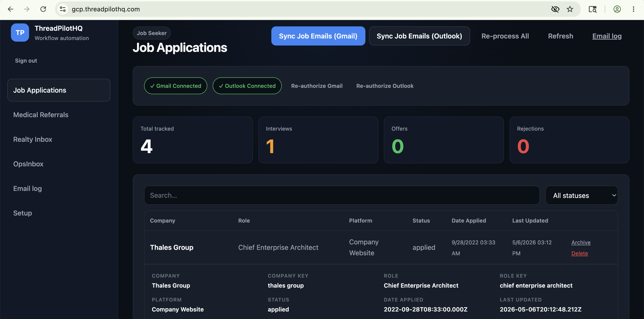Click Sync Job Emails (Gmail) button
Screen dimensions: 644x319
click(318, 36)
